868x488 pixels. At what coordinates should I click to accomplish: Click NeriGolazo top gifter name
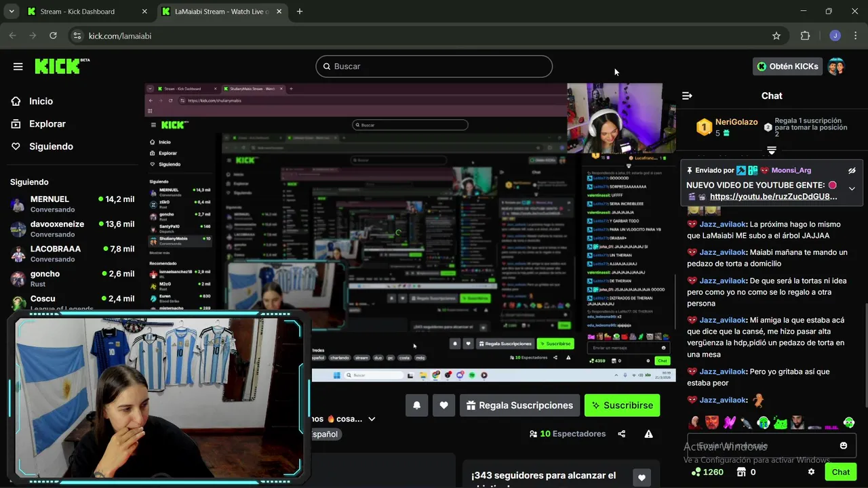pyautogui.click(x=736, y=122)
